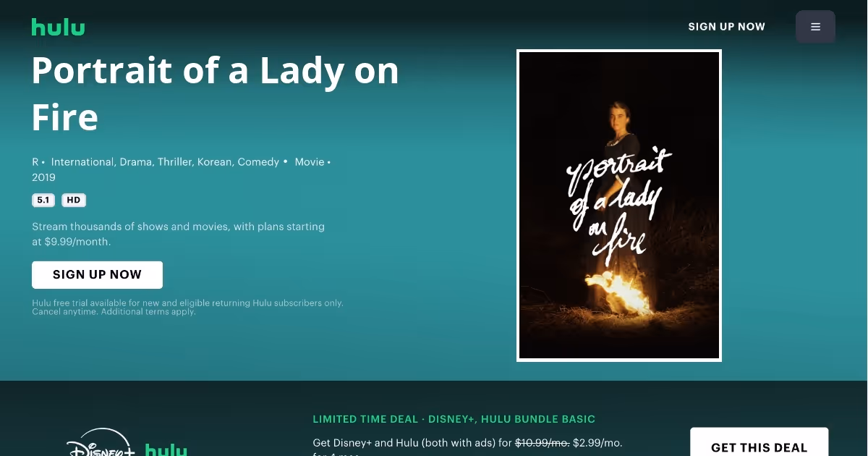Select SIGN UP NOW in the top navigation

726,27
